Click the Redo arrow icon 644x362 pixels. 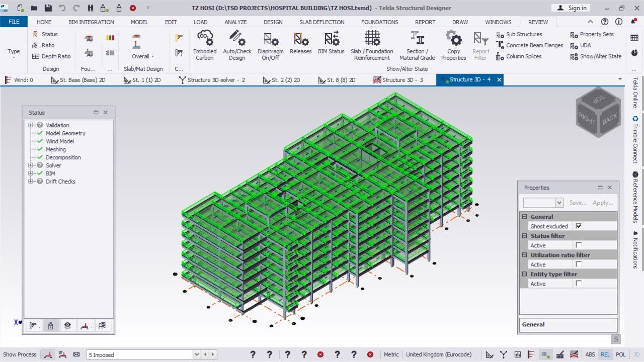point(76,8)
